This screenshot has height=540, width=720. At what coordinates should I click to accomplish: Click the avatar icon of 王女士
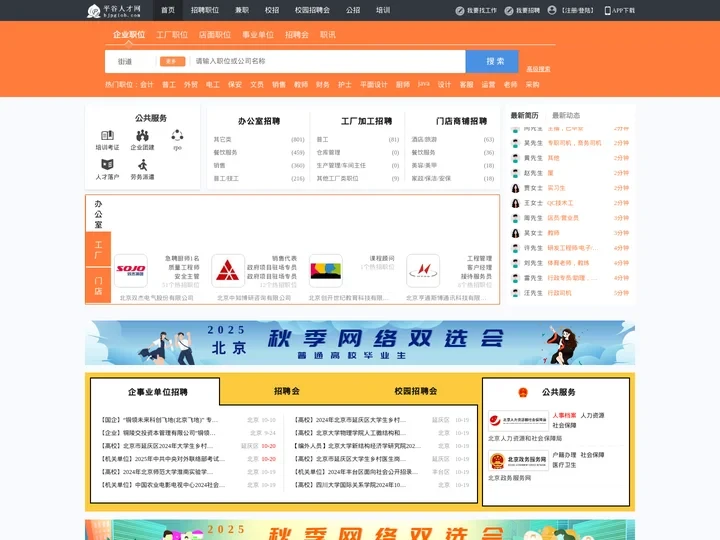(x=516, y=203)
